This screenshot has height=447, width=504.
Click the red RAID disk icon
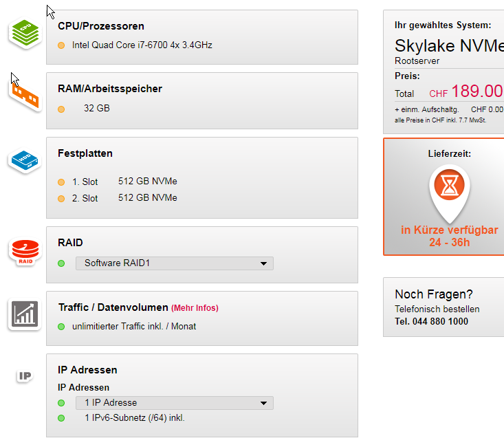coord(25,252)
